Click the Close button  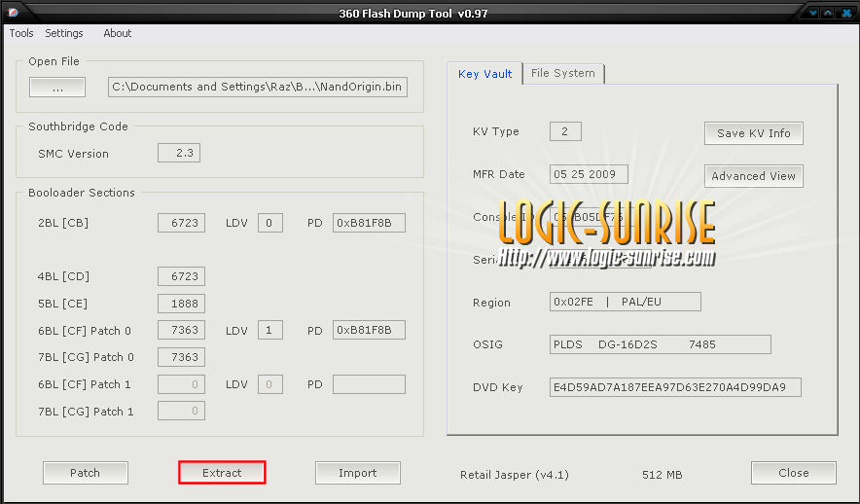click(x=794, y=473)
